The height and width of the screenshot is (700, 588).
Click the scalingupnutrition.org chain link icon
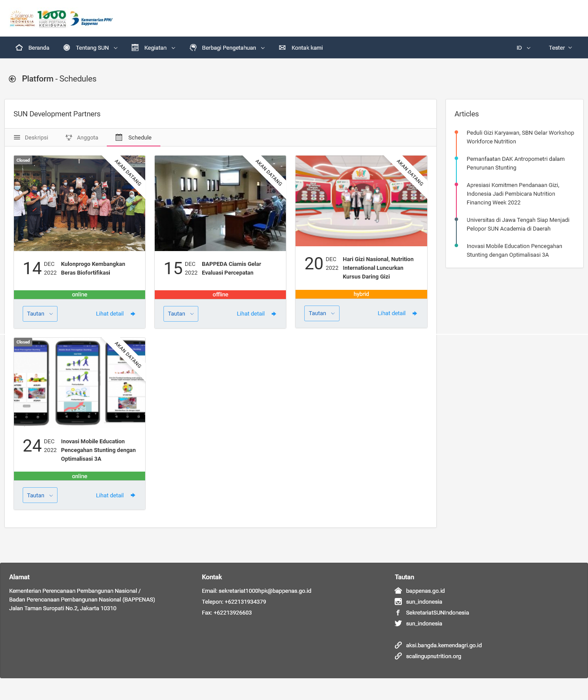(x=398, y=656)
